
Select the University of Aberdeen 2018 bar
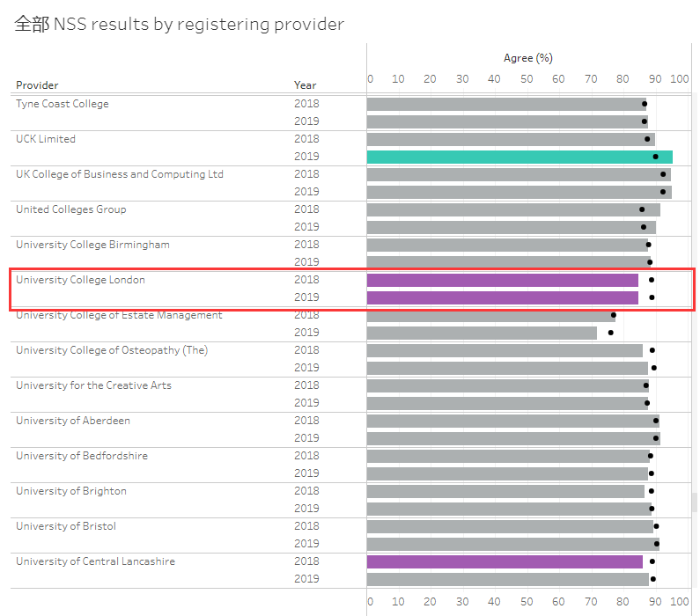point(512,421)
